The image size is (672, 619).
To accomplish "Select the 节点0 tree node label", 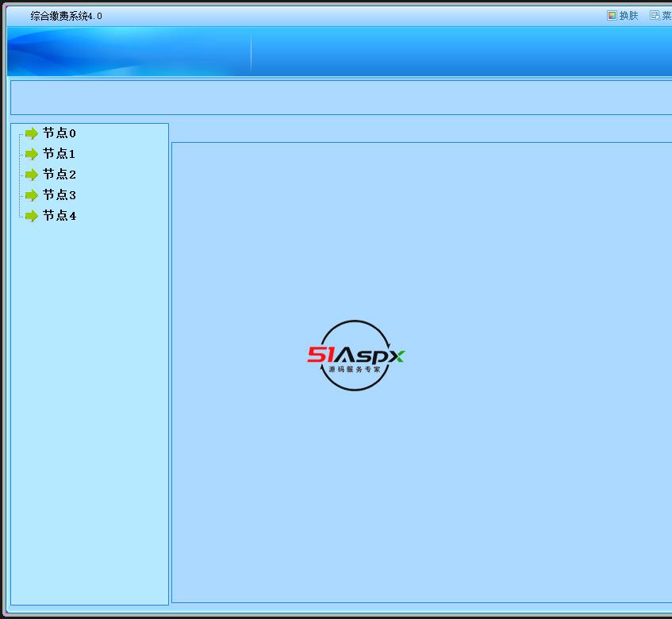I will [x=60, y=133].
